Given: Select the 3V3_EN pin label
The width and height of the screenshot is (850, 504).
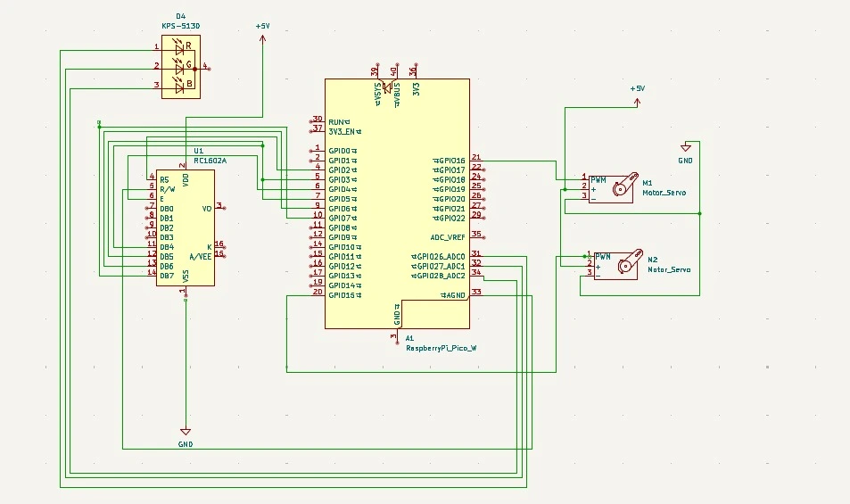Looking at the screenshot, I should click(345, 132).
